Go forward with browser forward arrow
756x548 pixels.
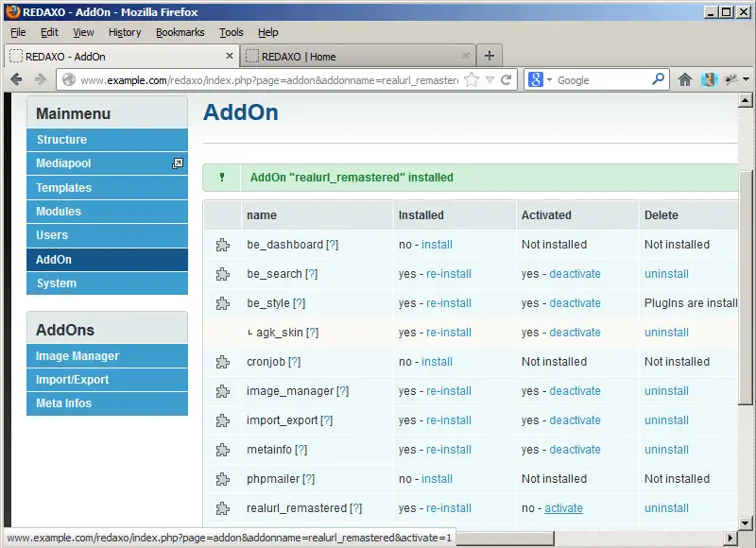(x=41, y=79)
